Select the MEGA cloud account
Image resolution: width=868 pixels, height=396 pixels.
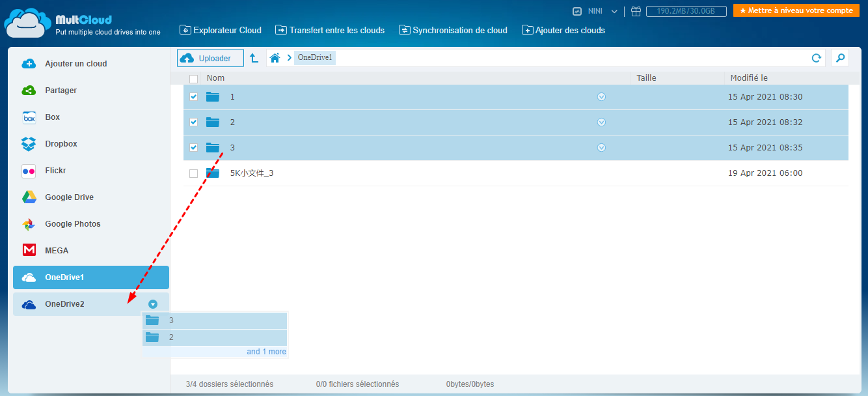point(57,251)
